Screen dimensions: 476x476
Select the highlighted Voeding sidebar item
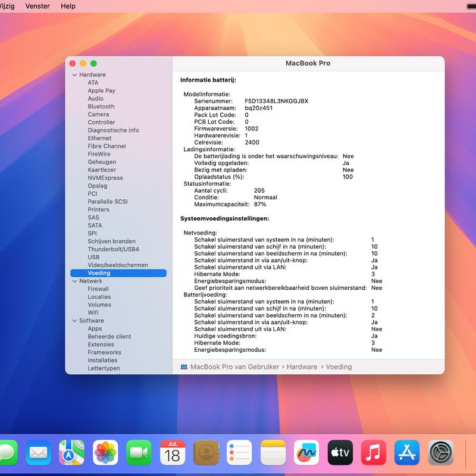pos(118,273)
